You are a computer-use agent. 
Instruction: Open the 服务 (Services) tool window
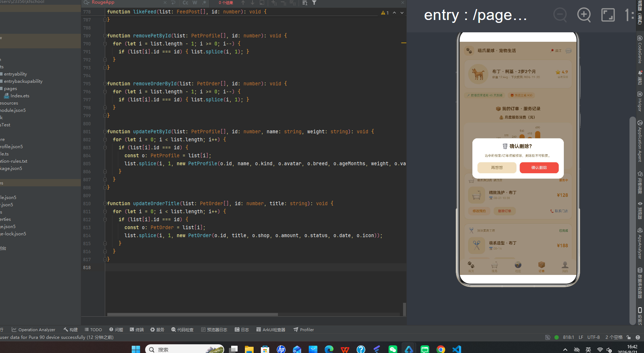pyautogui.click(x=157, y=330)
